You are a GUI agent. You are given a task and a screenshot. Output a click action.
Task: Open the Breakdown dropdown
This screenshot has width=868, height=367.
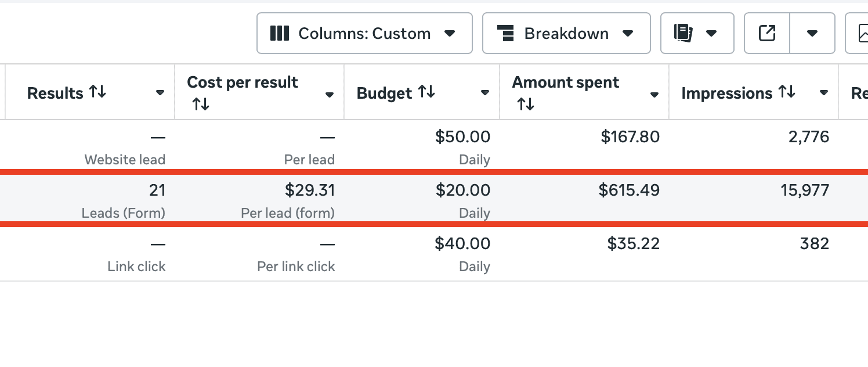(566, 34)
